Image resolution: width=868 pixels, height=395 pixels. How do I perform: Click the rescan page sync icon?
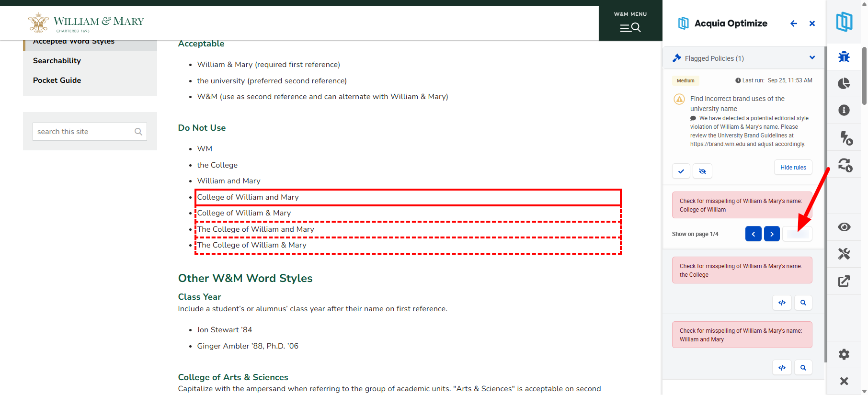[x=844, y=165]
